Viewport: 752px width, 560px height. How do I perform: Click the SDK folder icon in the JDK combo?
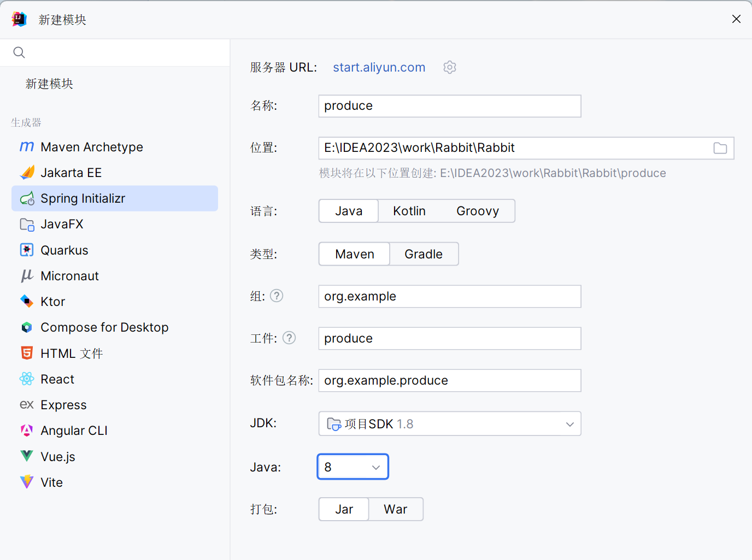[334, 424]
